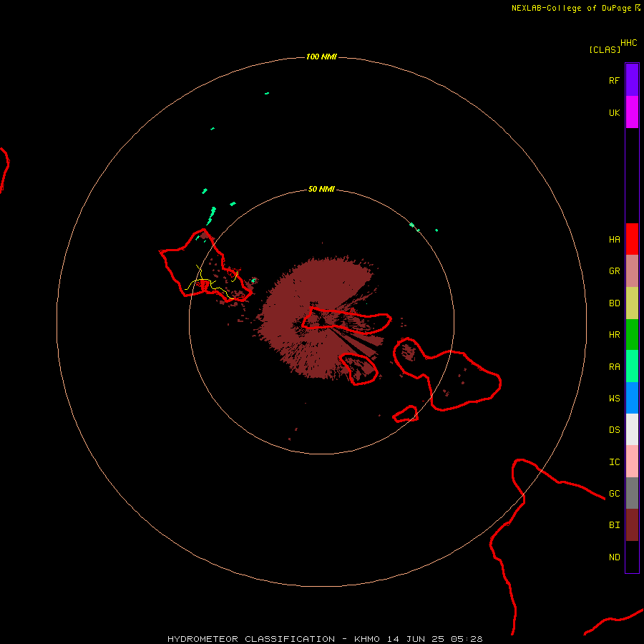Image resolution: width=644 pixels, height=644 pixels.
Task: Click the RF purple legend swatch
Action: click(632, 80)
